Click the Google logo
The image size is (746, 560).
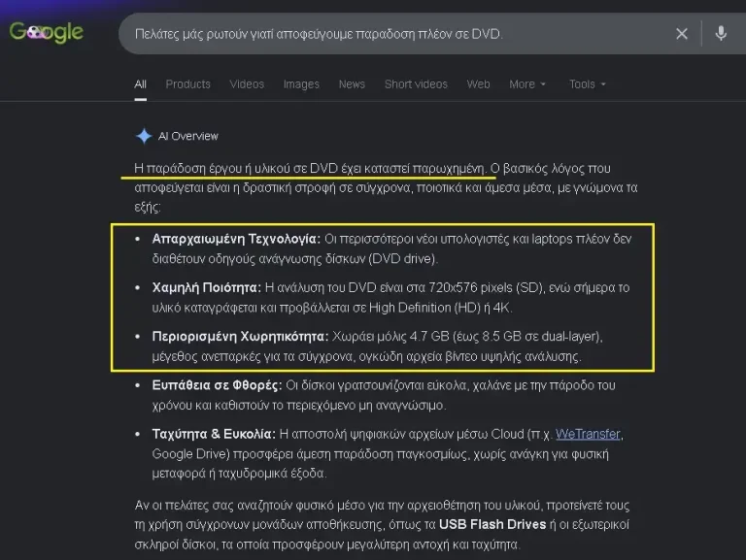point(47,32)
